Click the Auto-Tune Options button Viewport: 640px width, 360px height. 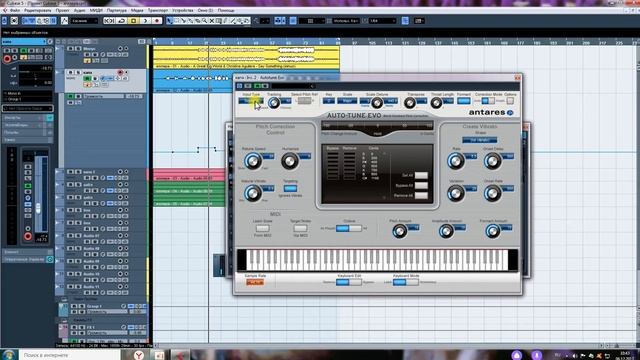tap(510, 101)
